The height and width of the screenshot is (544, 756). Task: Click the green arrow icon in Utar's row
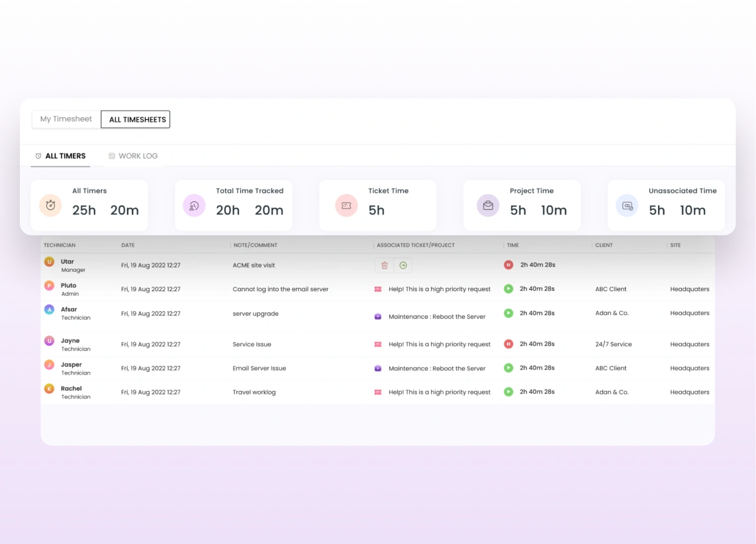(x=403, y=265)
